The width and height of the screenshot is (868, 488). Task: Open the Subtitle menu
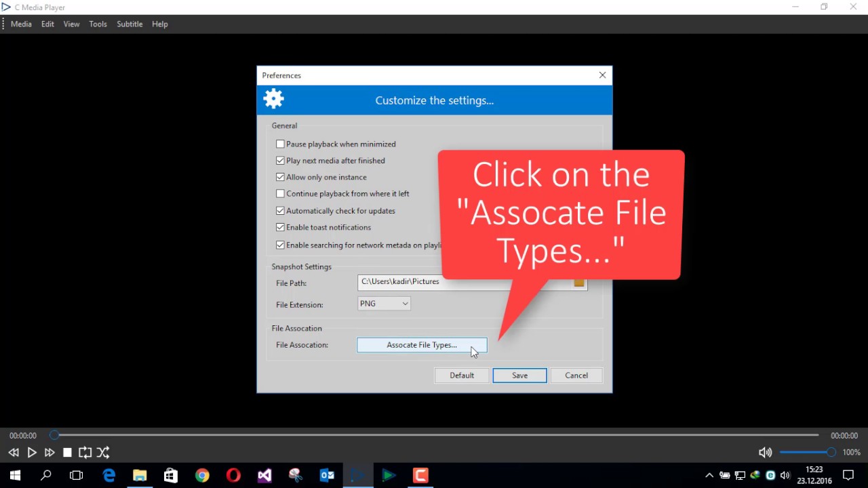130,24
